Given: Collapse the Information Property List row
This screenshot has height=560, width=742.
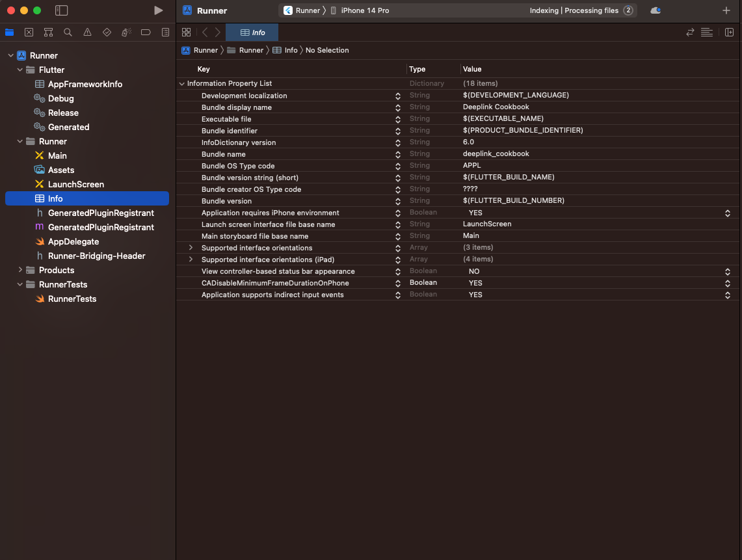Looking at the screenshot, I should pyautogui.click(x=181, y=83).
